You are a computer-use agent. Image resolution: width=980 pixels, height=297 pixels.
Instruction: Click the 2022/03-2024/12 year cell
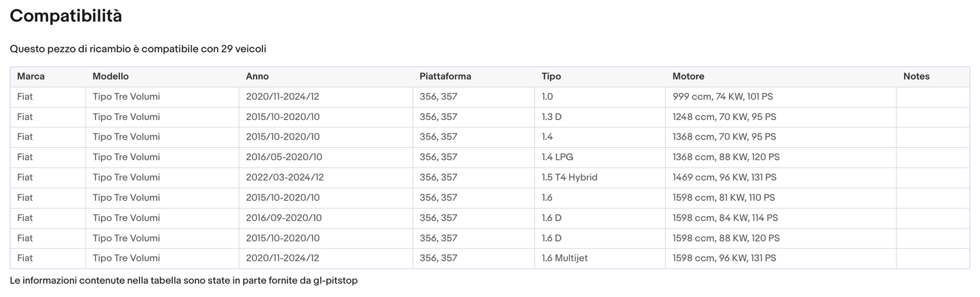coord(285,178)
